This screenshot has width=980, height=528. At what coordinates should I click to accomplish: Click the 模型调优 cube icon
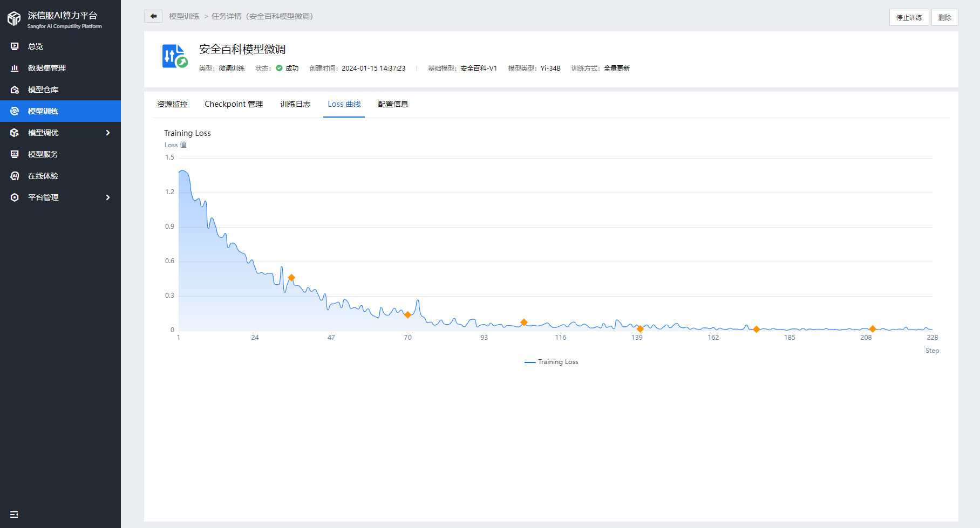click(15, 133)
